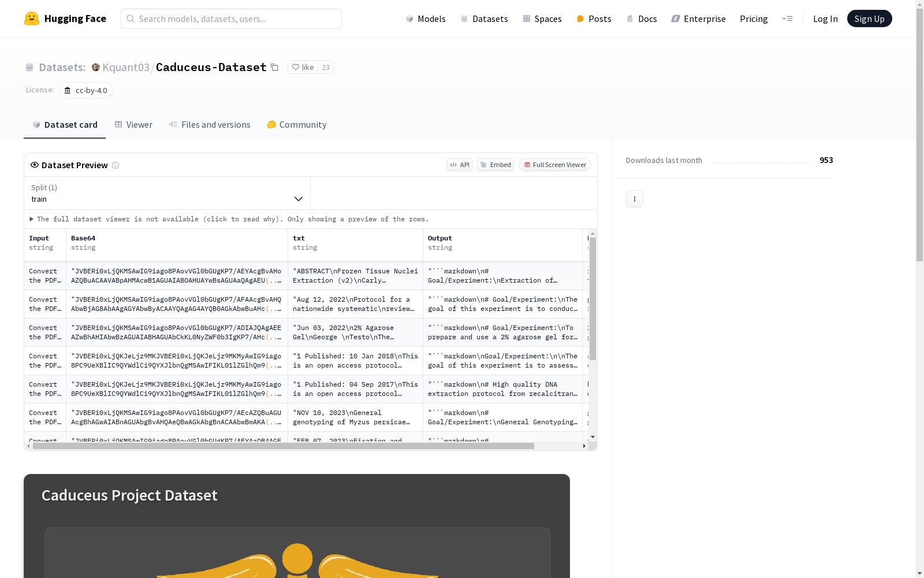Click Log In

tap(825, 18)
